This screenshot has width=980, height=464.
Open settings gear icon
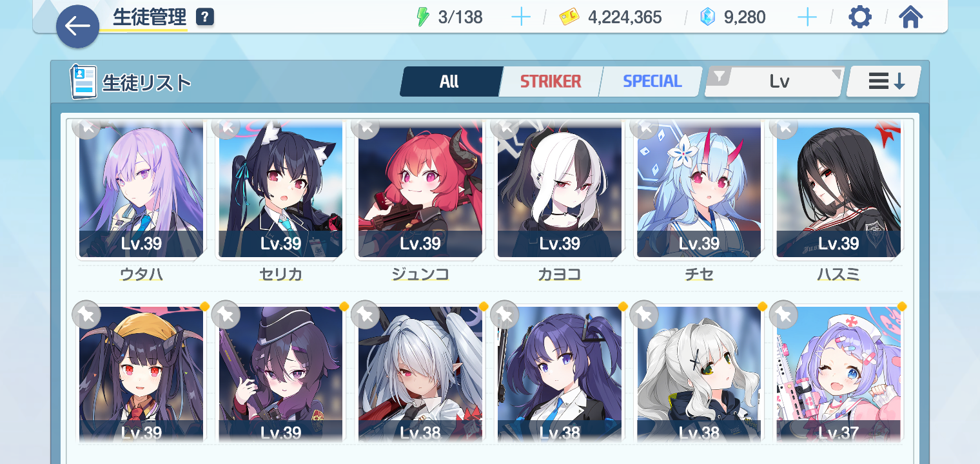pos(859,17)
